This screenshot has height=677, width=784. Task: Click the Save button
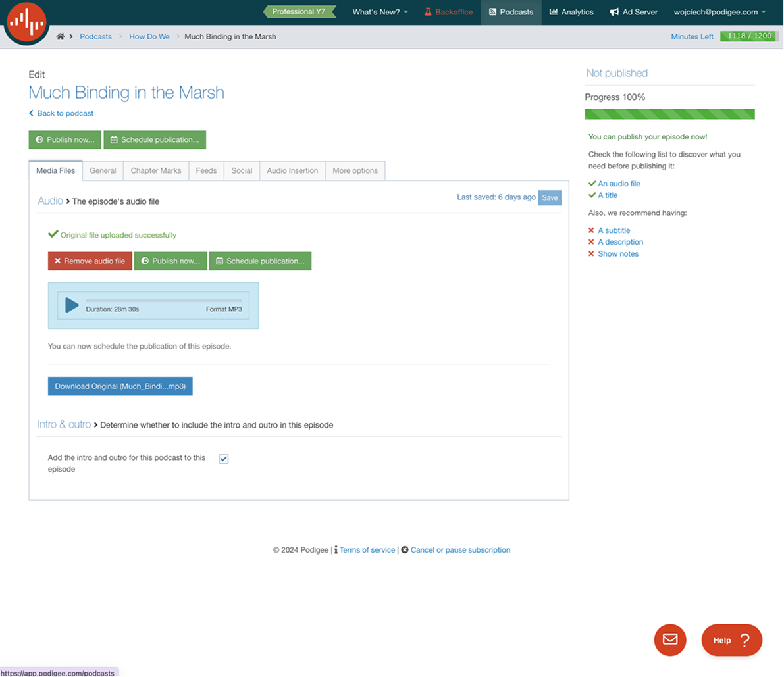coord(550,197)
